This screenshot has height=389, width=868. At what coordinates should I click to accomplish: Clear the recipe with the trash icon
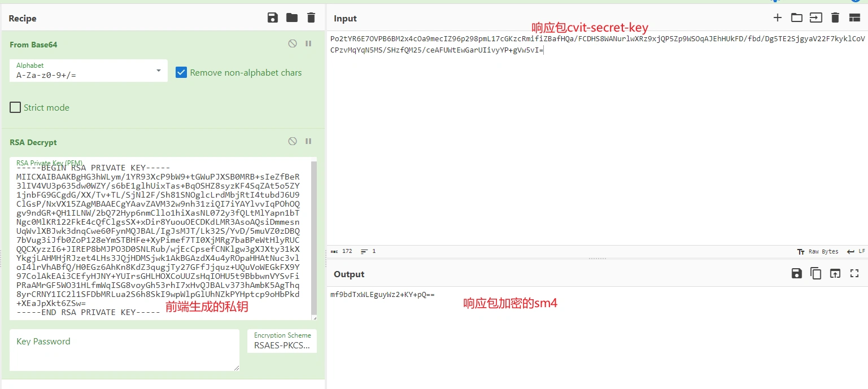click(x=311, y=18)
